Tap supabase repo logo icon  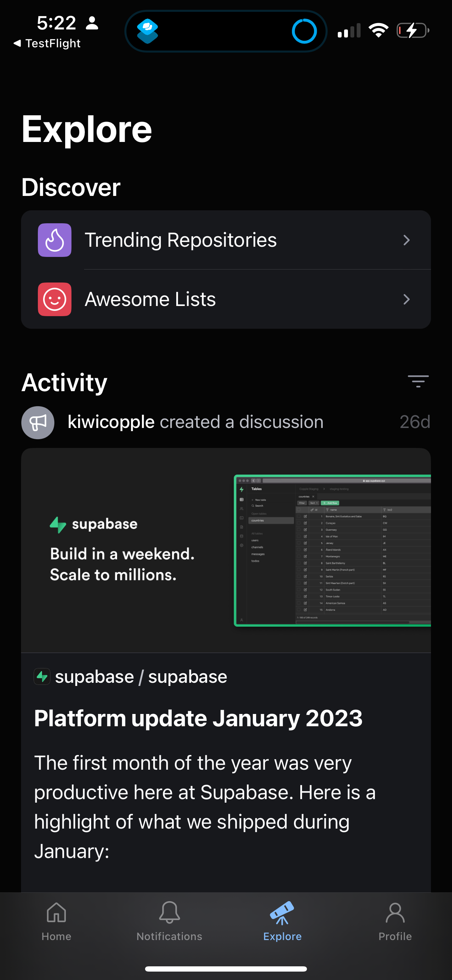(42, 677)
